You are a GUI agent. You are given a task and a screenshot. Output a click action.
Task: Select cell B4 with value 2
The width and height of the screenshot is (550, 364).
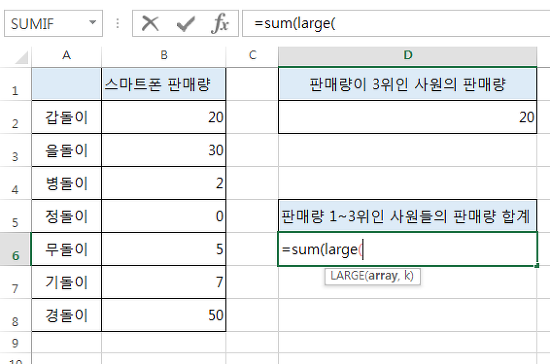point(163,183)
